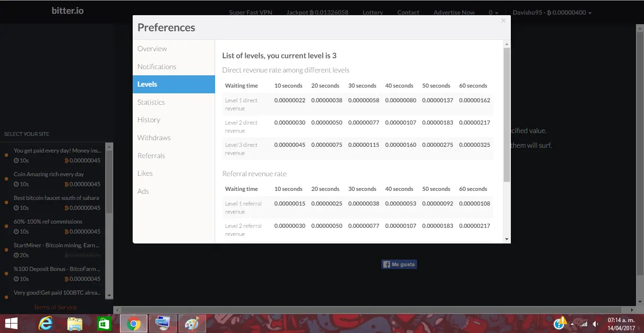Open volume speaker tray icon
This screenshot has width=644, height=333.
(596, 324)
